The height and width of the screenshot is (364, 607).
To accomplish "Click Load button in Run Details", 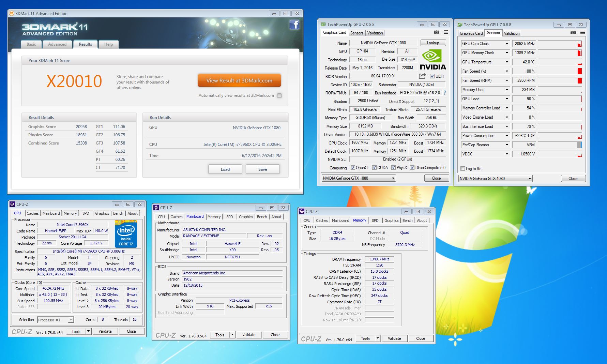I will (x=225, y=169).
